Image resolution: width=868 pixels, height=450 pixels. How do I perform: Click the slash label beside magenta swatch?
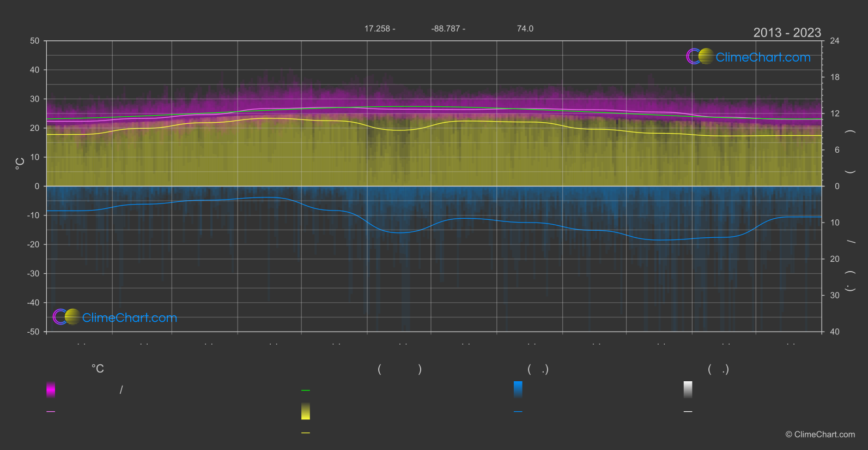click(x=121, y=389)
